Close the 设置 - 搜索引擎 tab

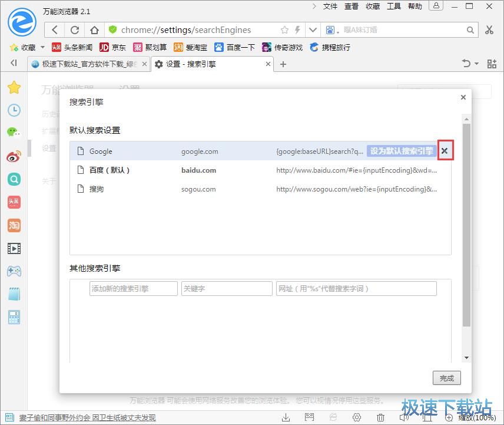click(x=268, y=64)
